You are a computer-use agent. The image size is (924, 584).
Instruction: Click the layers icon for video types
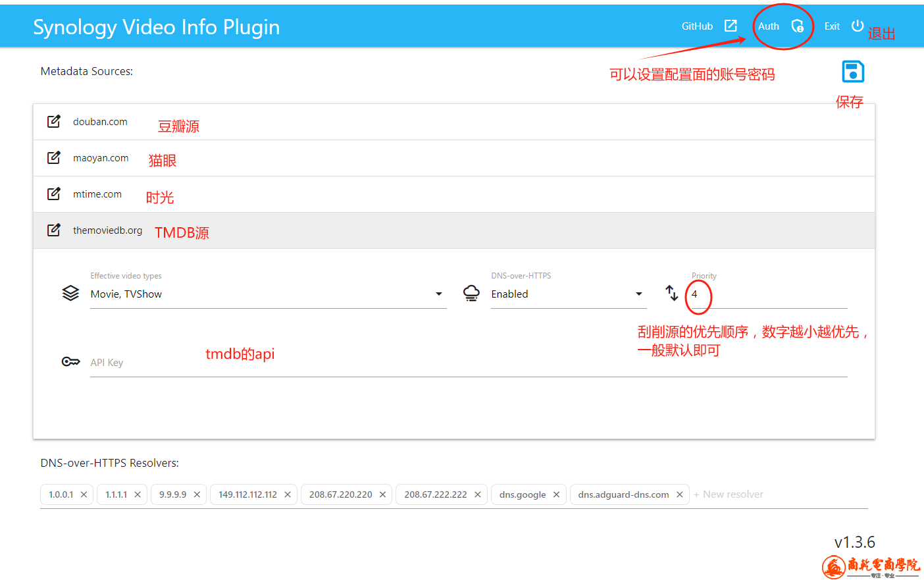point(70,293)
